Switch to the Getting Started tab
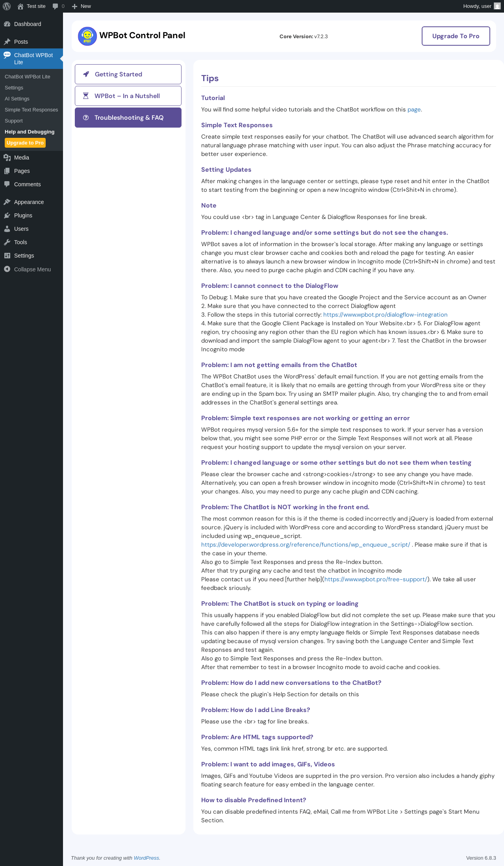The image size is (504, 866). [x=128, y=74]
